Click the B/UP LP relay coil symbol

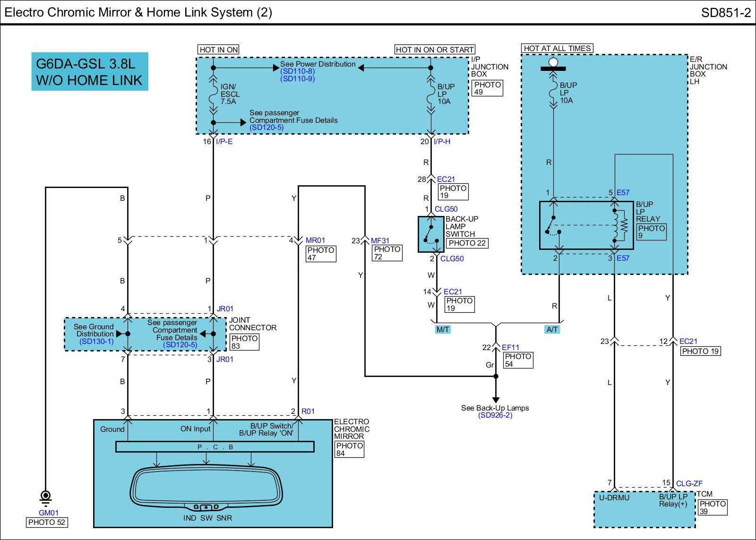pyautogui.click(x=615, y=225)
